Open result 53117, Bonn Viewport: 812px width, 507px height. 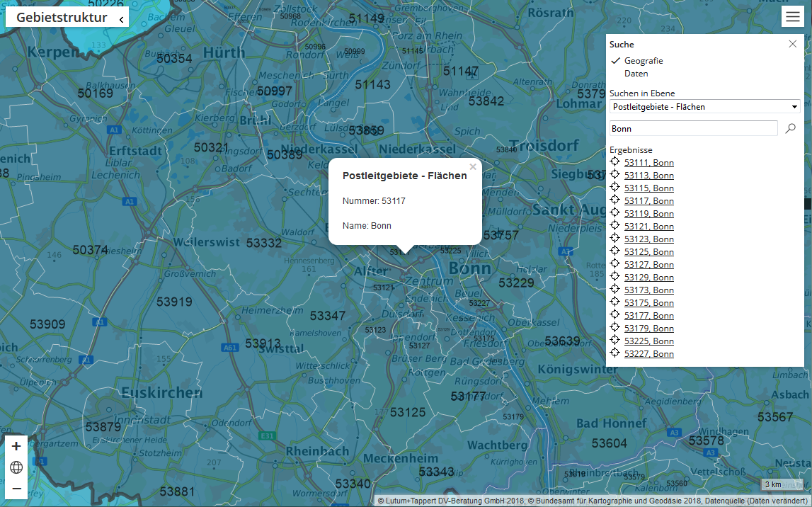(648, 201)
